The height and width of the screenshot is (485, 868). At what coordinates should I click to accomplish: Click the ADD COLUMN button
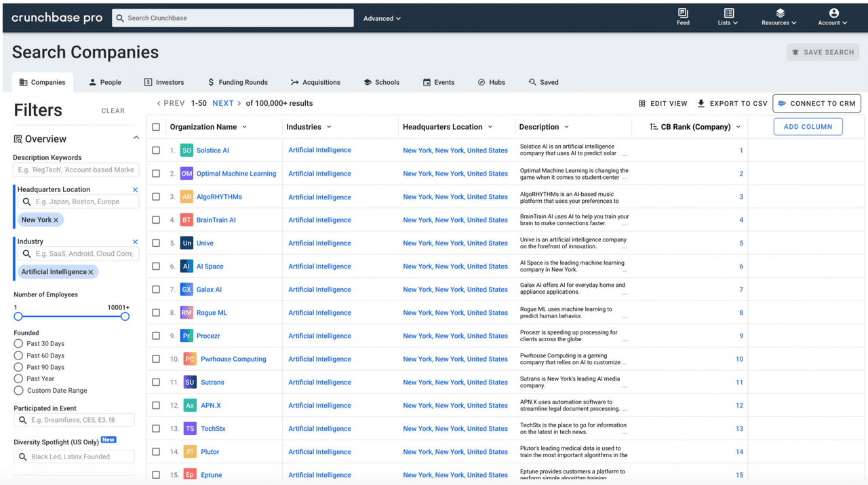click(808, 126)
